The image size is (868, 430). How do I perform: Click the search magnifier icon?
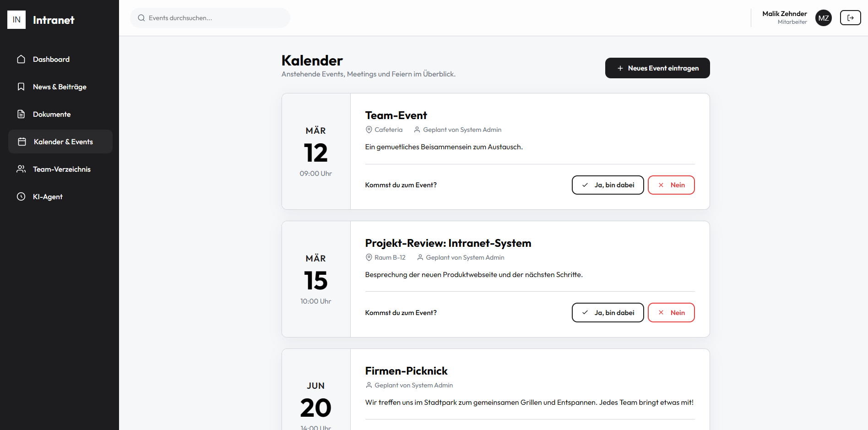pos(141,18)
